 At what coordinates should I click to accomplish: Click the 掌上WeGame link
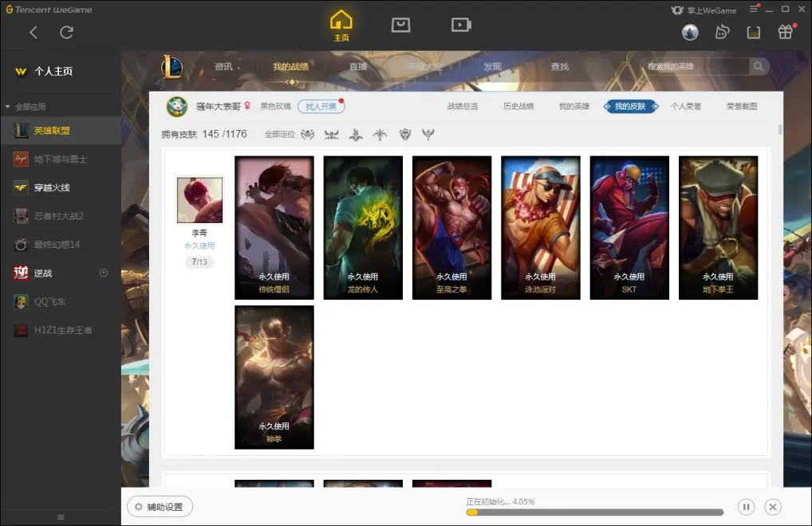point(704,10)
